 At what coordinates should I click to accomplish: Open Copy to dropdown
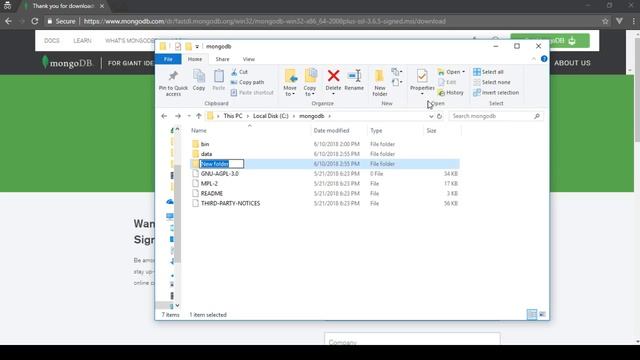tap(310, 91)
